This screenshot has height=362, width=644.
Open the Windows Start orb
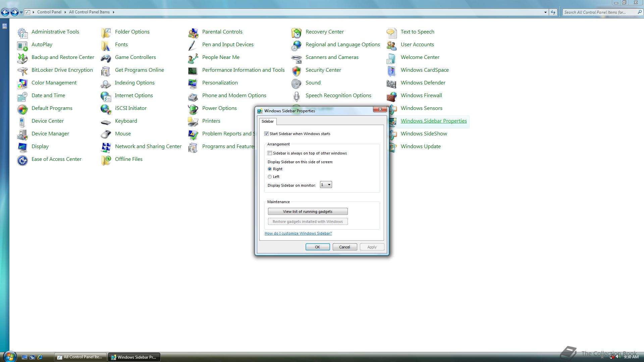pos(9,356)
